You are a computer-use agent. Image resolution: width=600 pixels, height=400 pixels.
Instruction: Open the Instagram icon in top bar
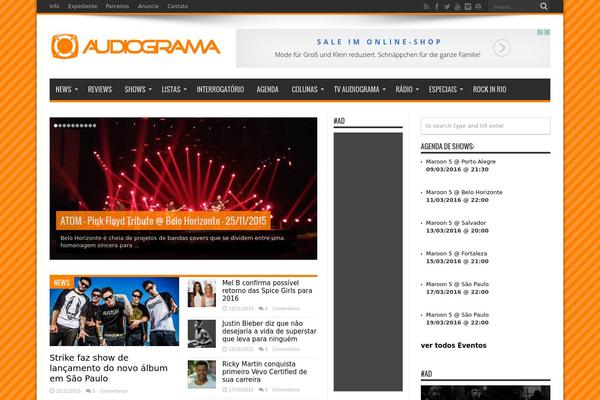tap(468, 7)
